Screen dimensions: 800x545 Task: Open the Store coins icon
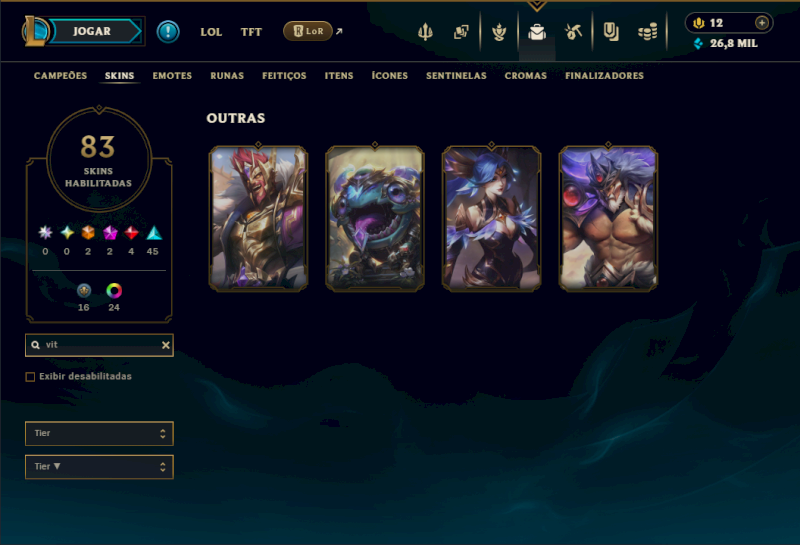click(647, 33)
